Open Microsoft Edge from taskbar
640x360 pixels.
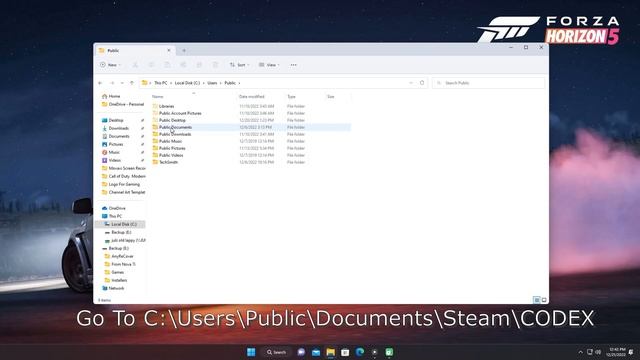coord(360,352)
